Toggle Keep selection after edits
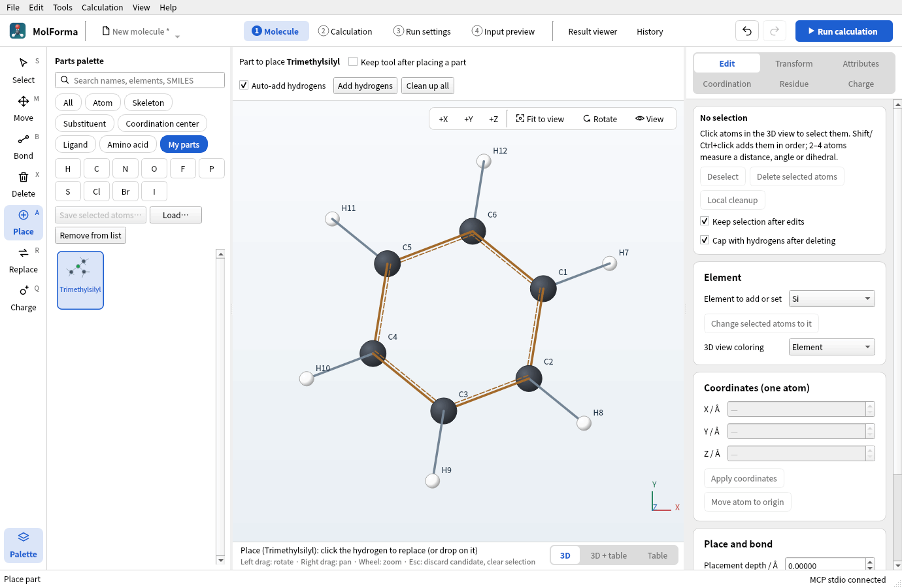 (705, 221)
